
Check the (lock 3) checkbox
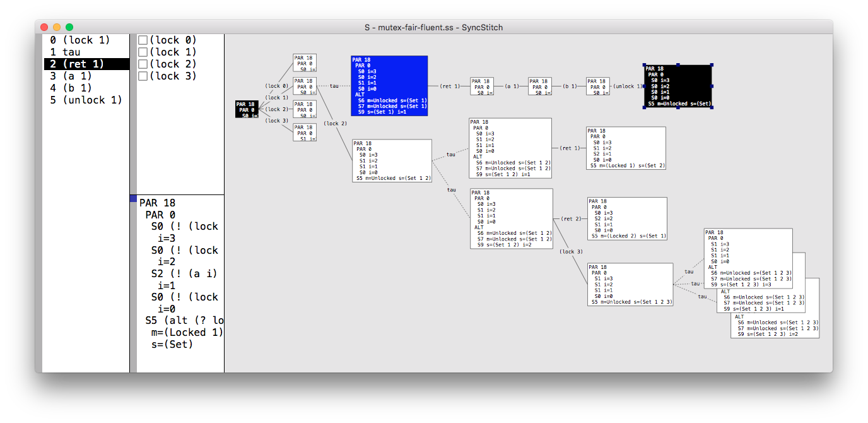[x=143, y=76]
